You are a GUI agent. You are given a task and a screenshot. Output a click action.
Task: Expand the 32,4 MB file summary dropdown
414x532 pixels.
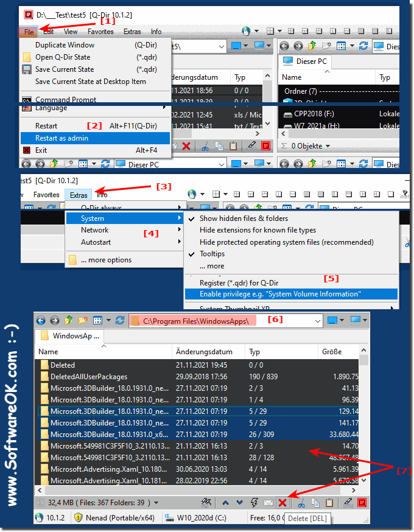click(x=156, y=503)
